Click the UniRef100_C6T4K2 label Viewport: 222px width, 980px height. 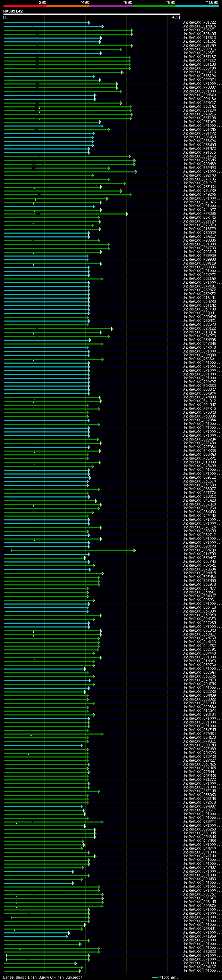[x=199, y=156]
